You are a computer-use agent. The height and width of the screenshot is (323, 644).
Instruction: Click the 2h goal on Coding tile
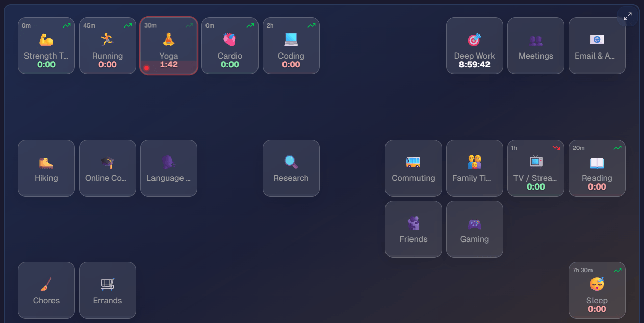tap(270, 25)
